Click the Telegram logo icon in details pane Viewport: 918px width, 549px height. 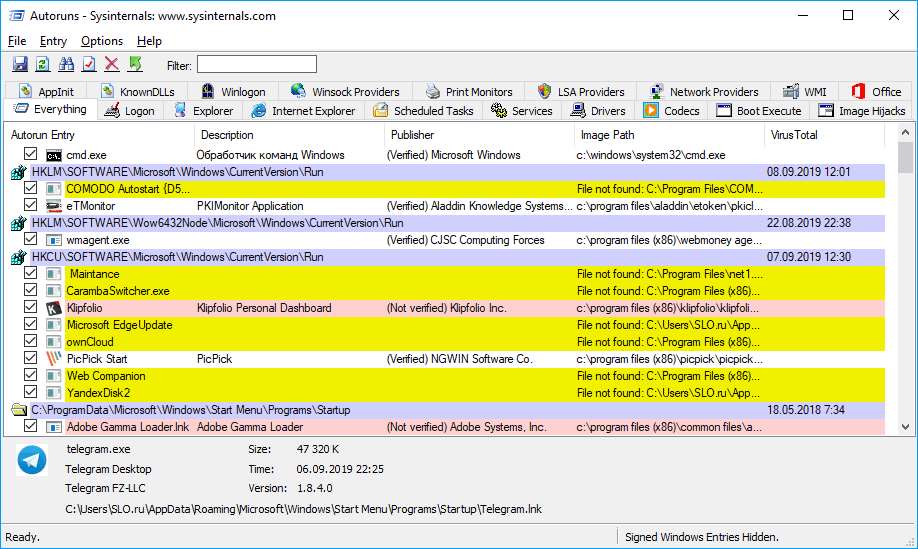coord(32,459)
